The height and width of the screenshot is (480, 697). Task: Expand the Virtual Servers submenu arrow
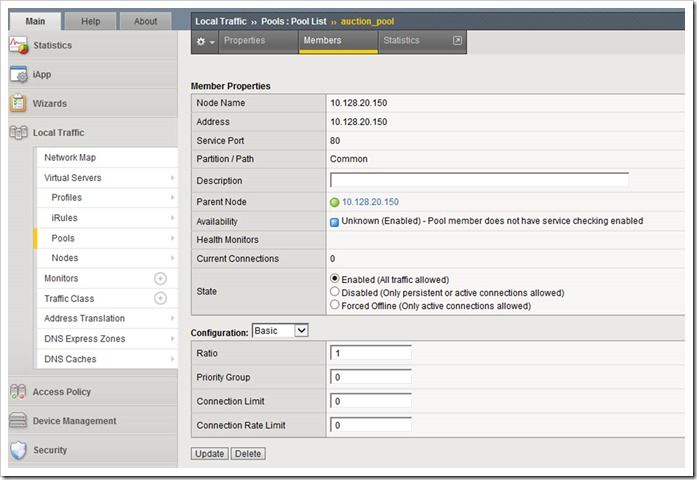point(172,178)
